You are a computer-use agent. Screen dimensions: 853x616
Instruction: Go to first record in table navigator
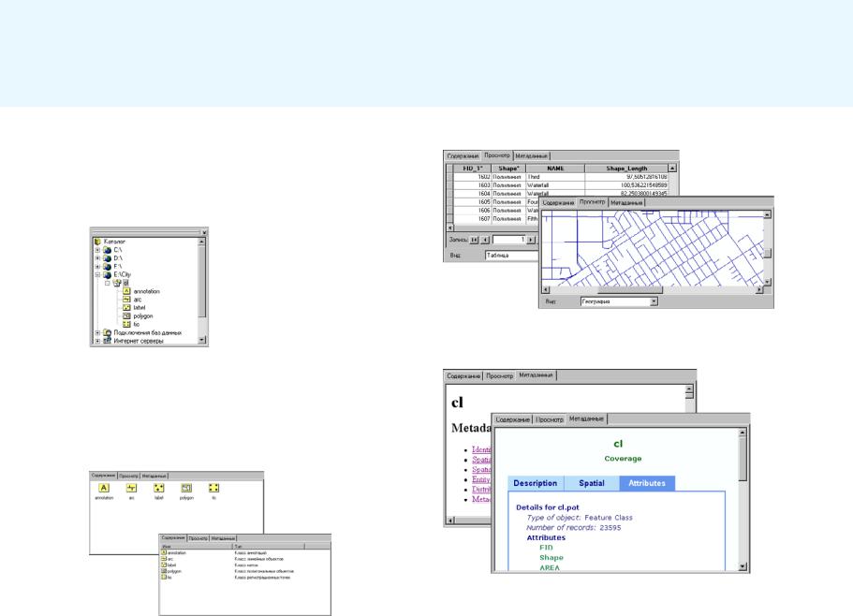point(475,240)
